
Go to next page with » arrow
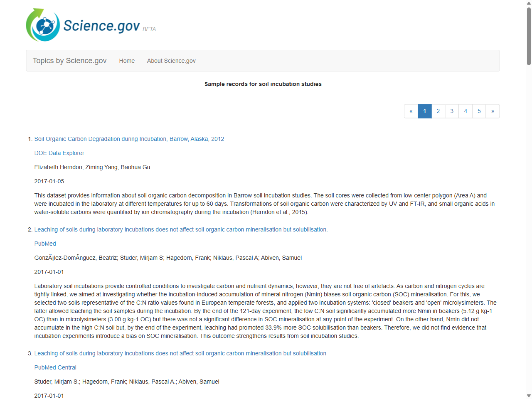(x=493, y=111)
